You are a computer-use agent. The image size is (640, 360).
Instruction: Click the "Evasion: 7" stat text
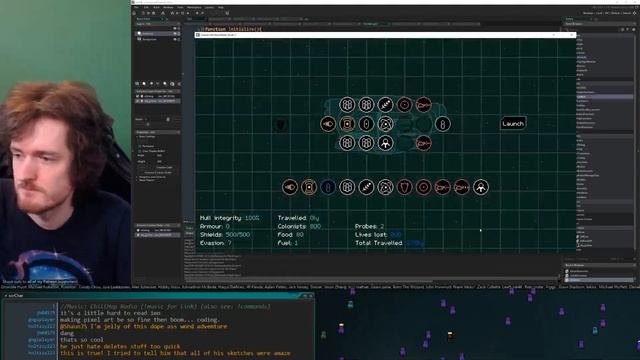click(x=216, y=243)
